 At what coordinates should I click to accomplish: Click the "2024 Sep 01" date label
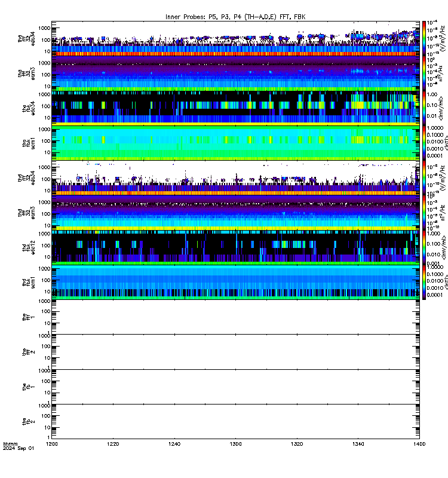pyautogui.click(x=19, y=449)
